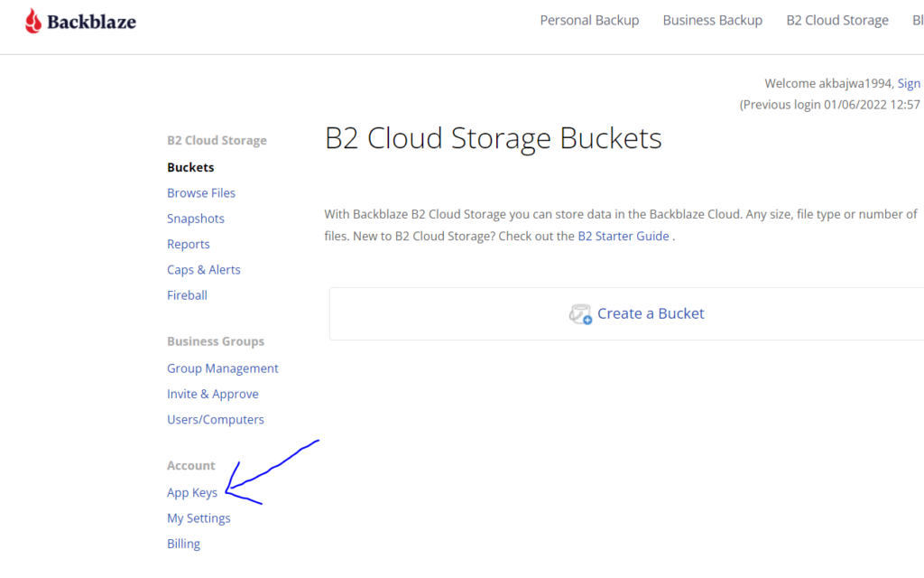Click the Previous login timestamp text
Image resolution: width=924 pixels, height=578 pixels.
coord(830,105)
